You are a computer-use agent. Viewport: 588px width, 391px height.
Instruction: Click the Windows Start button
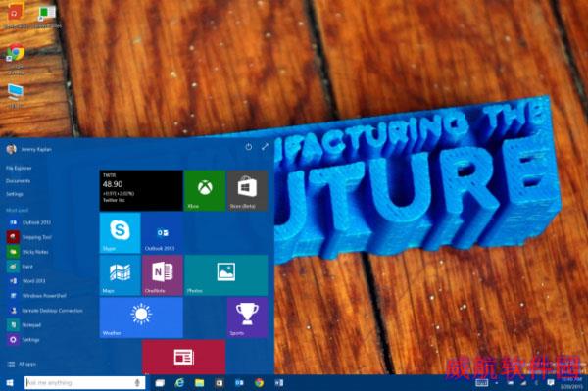(10, 383)
